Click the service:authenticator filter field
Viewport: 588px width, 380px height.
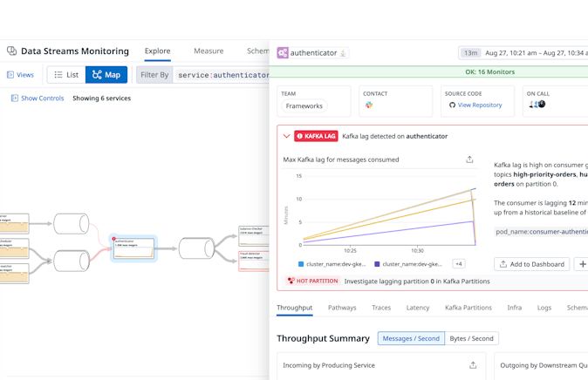(222, 75)
